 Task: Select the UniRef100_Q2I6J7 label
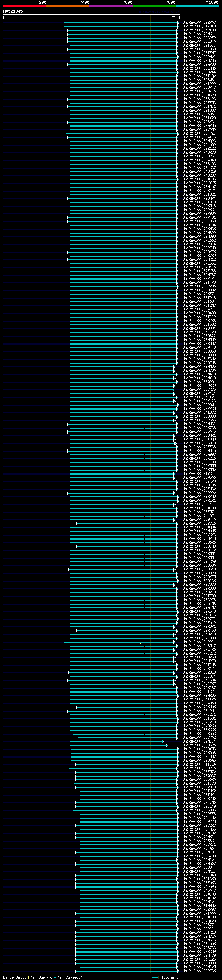pos(199,45)
